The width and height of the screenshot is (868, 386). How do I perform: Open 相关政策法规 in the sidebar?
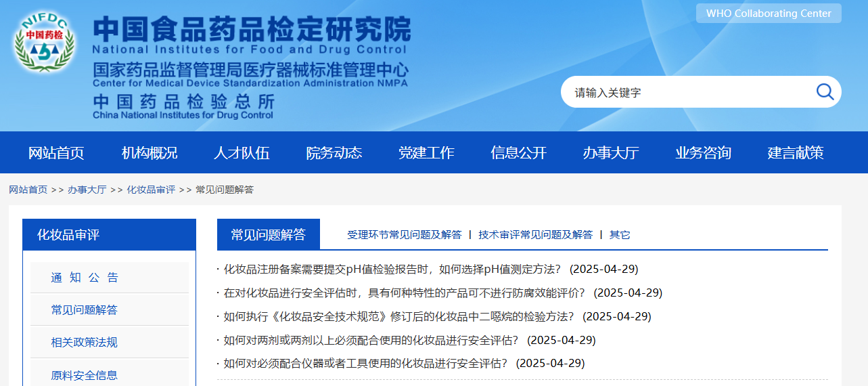pos(85,343)
